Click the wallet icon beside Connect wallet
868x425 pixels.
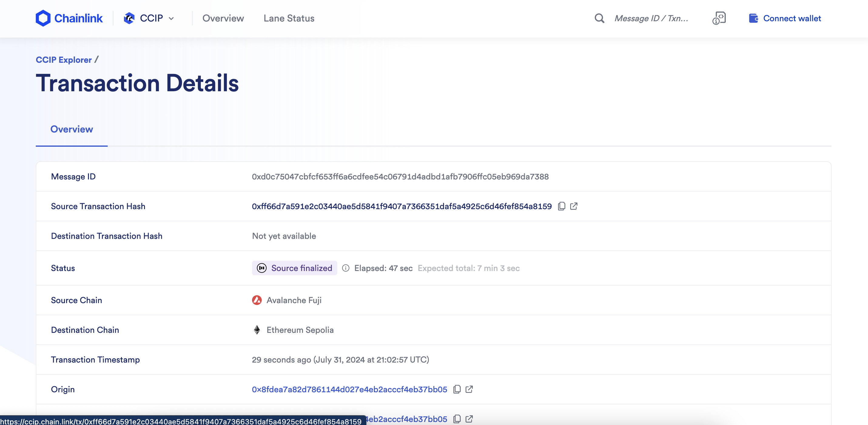click(x=753, y=18)
